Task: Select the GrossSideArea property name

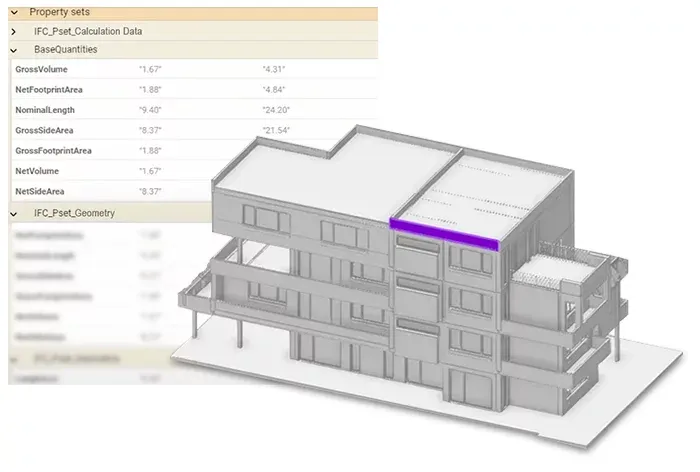Action: pyautogui.click(x=44, y=130)
